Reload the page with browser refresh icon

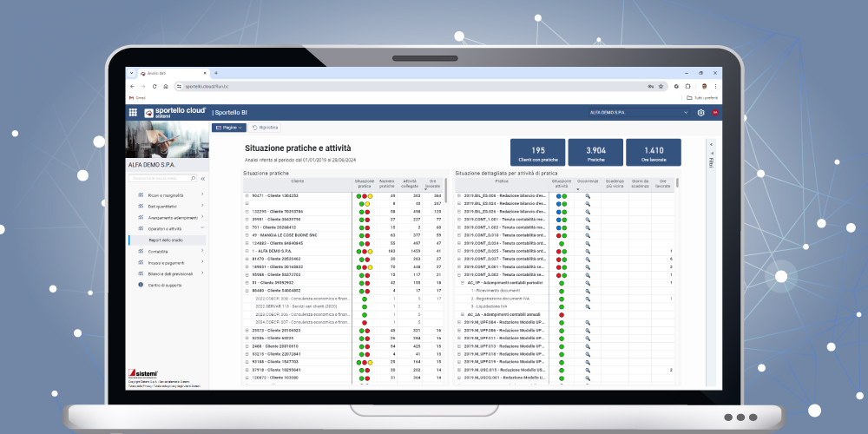[154, 86]
